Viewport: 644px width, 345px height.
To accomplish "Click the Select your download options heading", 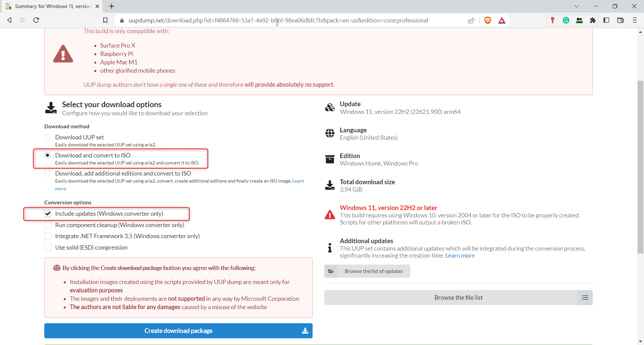I will pos(112,105).
